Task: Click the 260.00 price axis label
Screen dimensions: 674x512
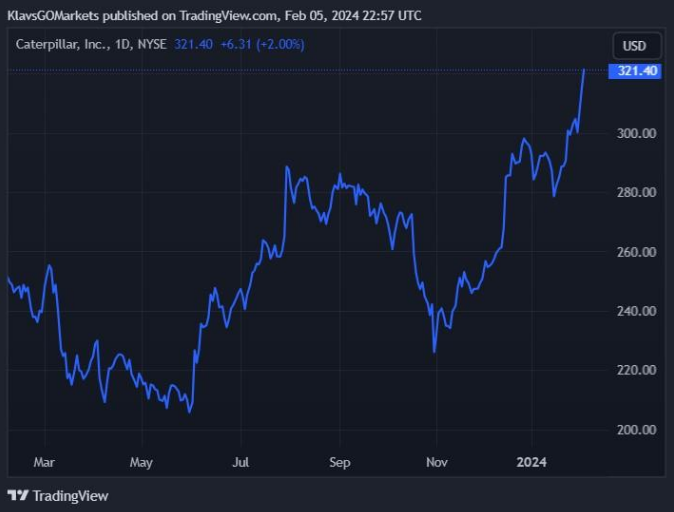Action: pyautogui.click(x=636, y=251)
